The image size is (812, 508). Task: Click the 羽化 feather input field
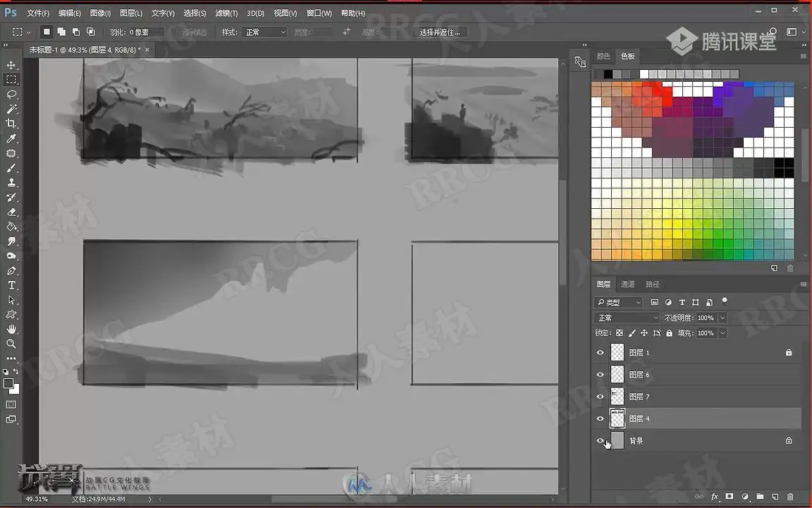(x=146, y=32)
